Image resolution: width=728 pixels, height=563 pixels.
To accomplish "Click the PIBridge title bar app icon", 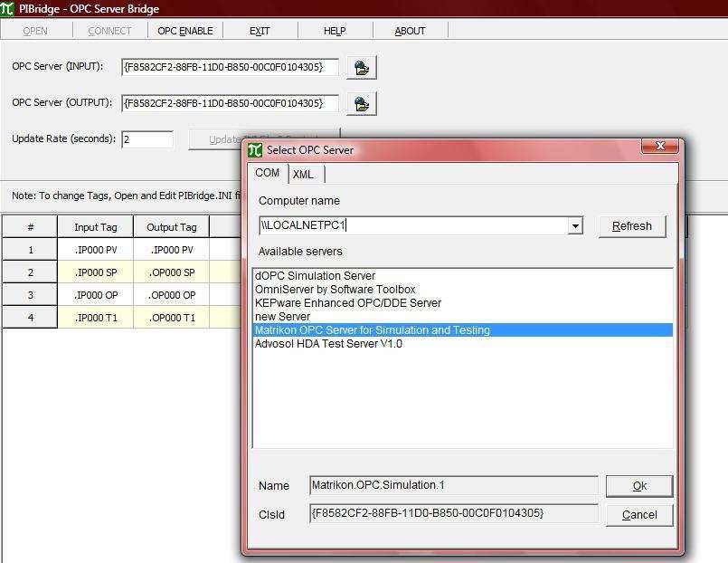I will 7,8.
